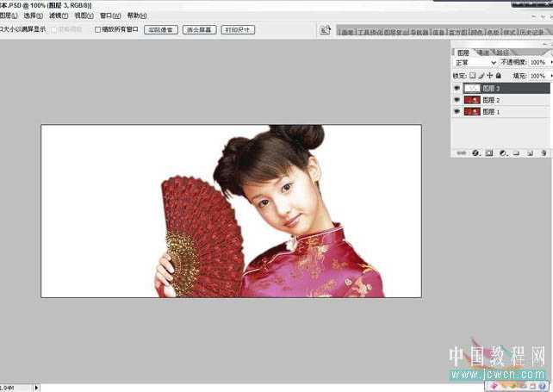Image resolution: width=553 pixels, height=392 pixels.
Task: Click the add layer style icon
Action: [x=475, y=153]
